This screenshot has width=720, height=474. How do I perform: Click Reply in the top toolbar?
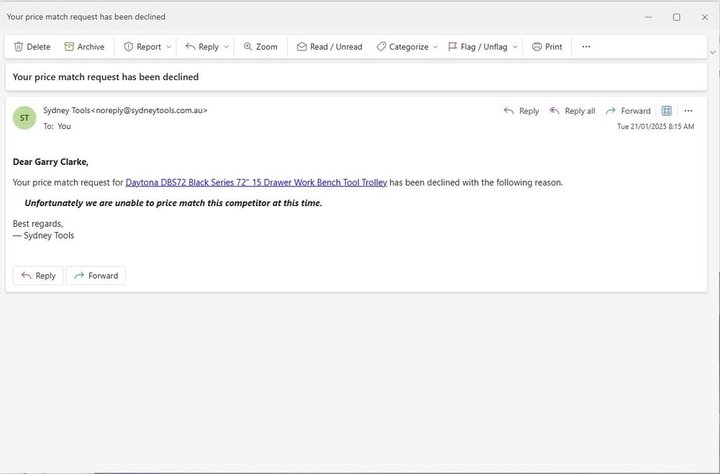(x=202, y=47)
